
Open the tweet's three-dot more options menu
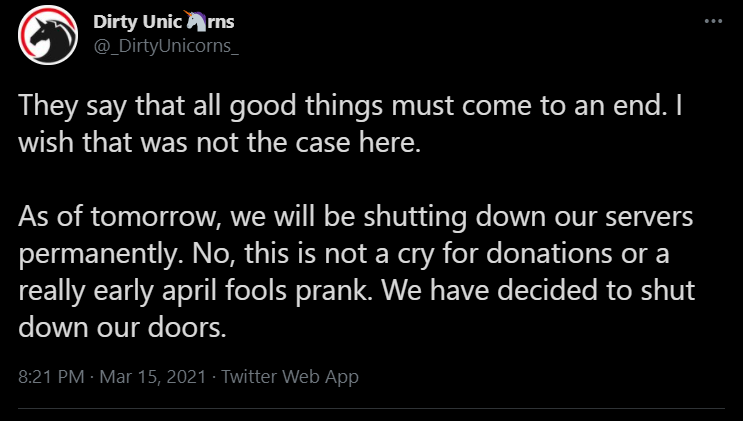pyautogui.click(x=712, y=23)
